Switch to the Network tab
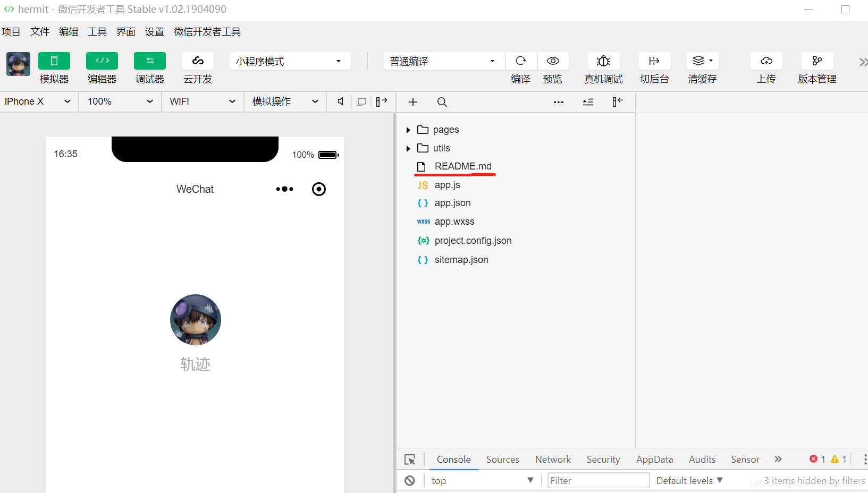The height and width of the screenshot is (493, 868). [x=553, y=460]
